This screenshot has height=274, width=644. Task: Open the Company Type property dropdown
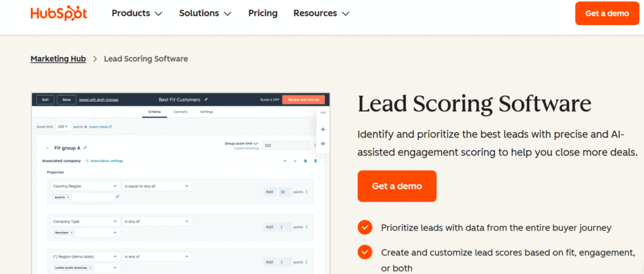(86, 221)
